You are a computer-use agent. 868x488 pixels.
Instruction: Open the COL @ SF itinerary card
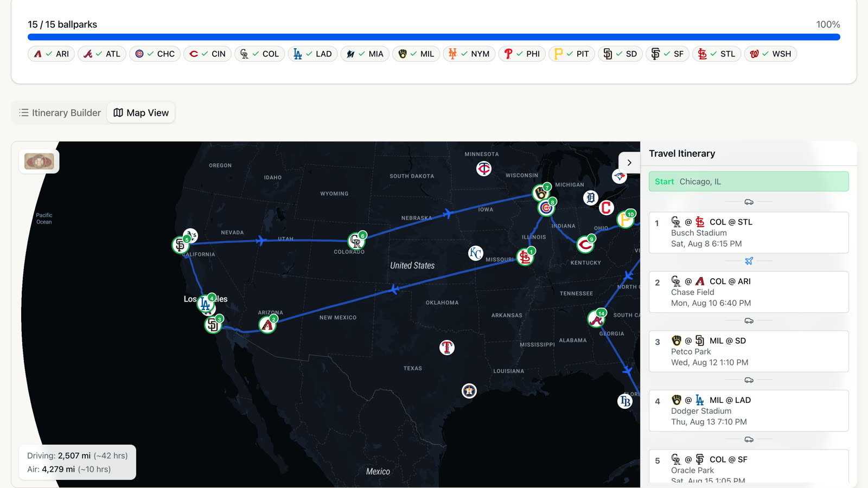(x=749, y=467)
